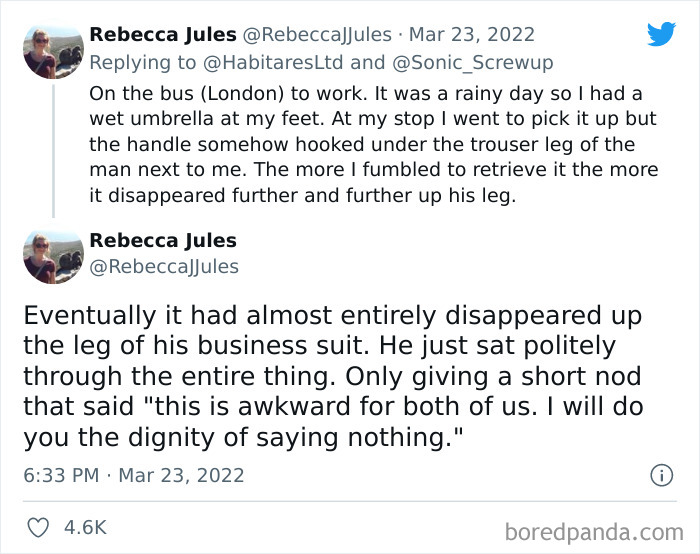Open the avatar beside the main tweet
This screenshot has width=700, height=554.
(52, 255)
